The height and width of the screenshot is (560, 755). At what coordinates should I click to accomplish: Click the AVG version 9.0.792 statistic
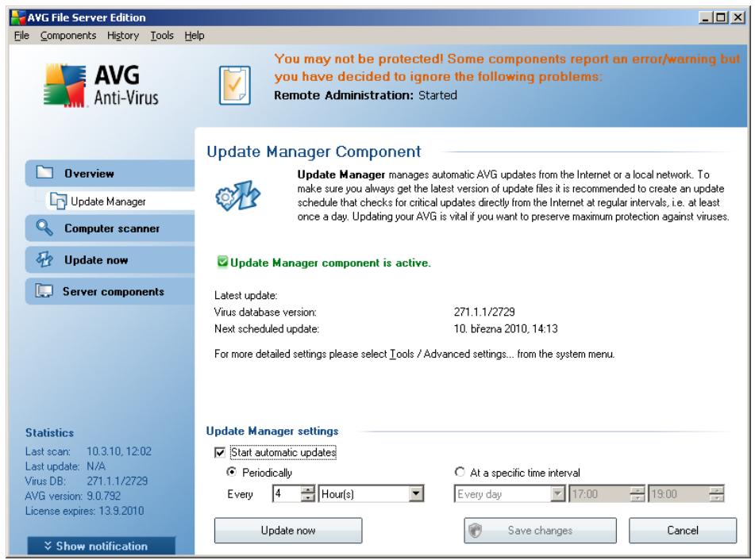point(73,496)
